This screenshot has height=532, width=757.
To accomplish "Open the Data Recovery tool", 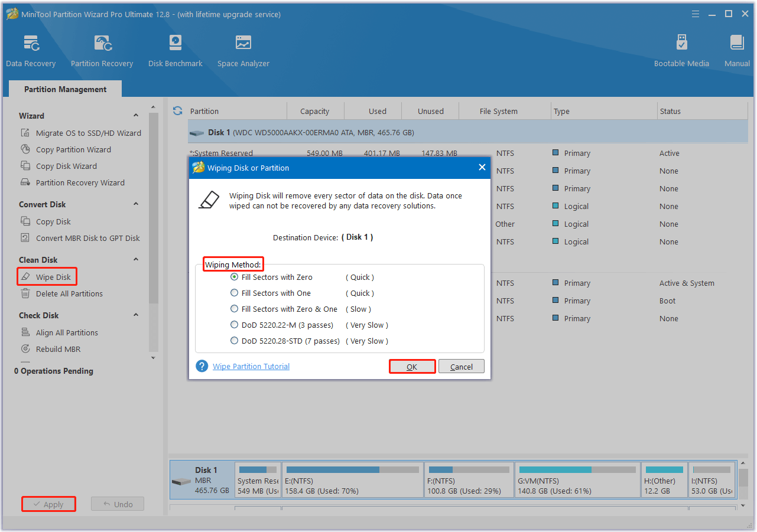I will [x=31, y=51].
